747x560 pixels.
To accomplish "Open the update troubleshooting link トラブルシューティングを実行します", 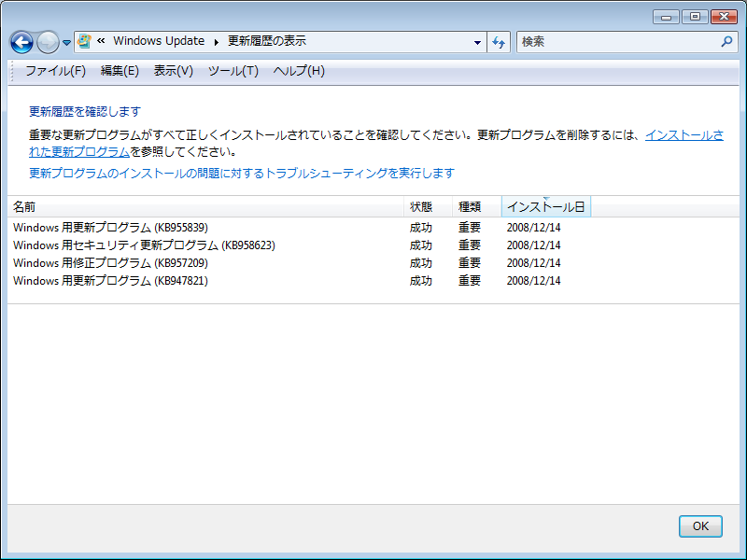I will coord(242,173).
